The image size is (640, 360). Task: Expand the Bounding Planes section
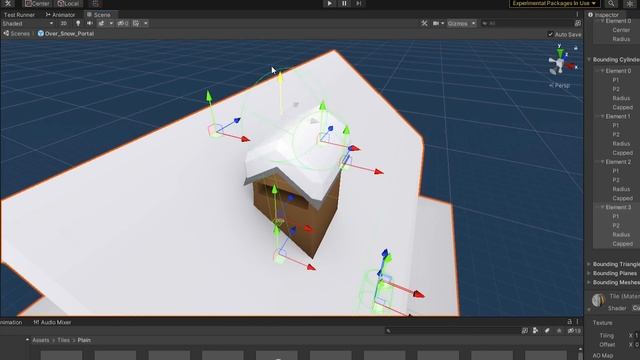click(x=589, y=273)
